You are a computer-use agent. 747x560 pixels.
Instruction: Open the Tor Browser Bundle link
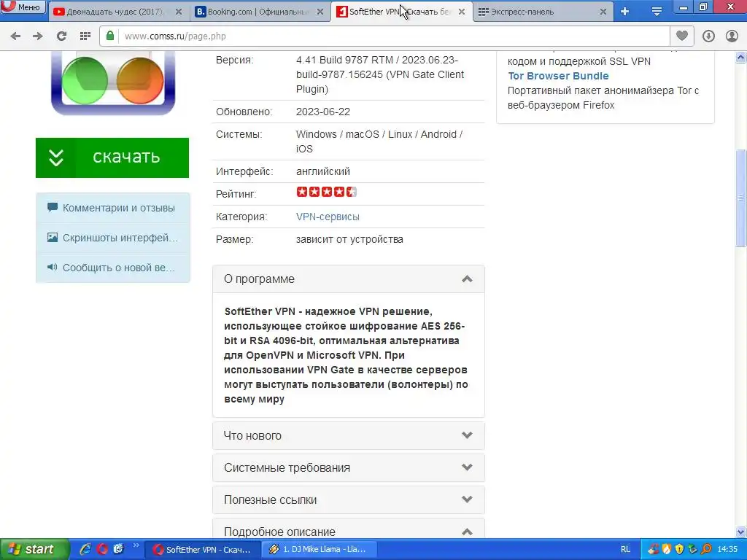[x=558, y=76]
